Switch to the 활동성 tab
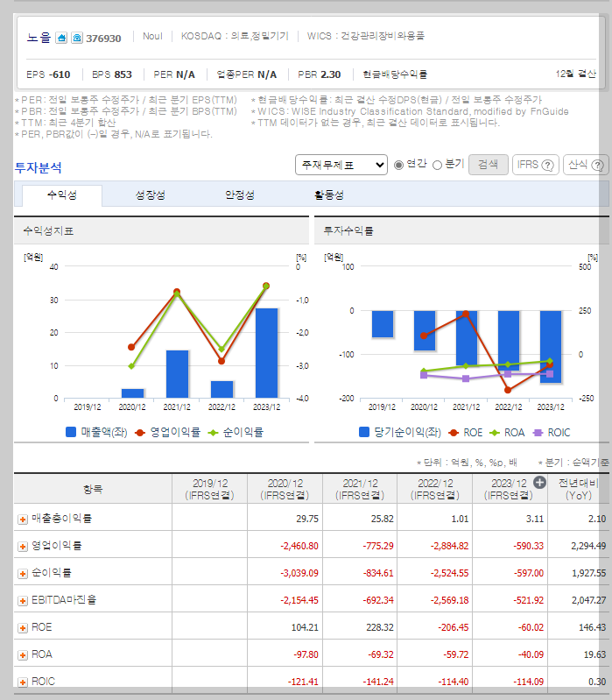This screenshot has height=700, width=612. click(328, 195)
